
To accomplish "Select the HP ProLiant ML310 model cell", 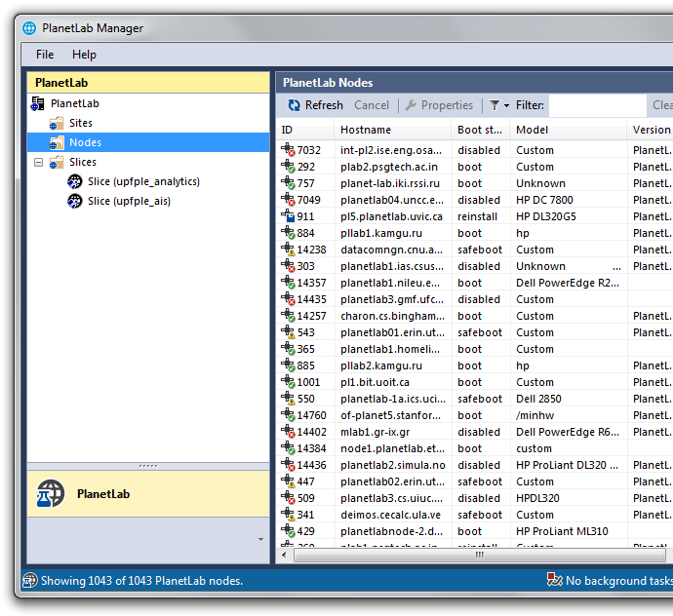I will [x=562, y=531].
